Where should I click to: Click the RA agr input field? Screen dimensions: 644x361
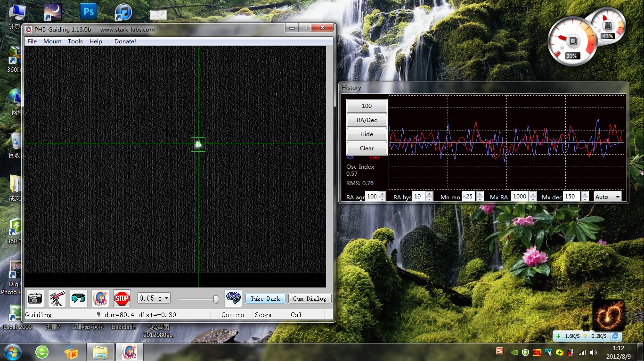pyautogui.click(x=372, y=197)
